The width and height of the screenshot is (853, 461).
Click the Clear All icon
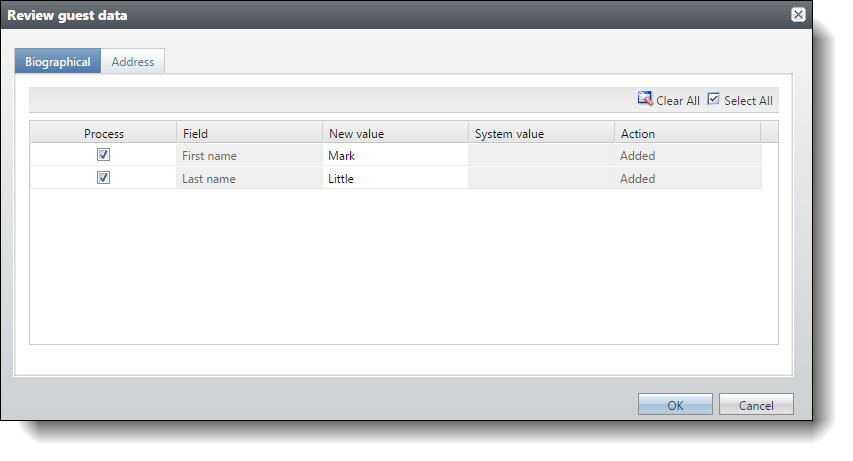[645, 99]
